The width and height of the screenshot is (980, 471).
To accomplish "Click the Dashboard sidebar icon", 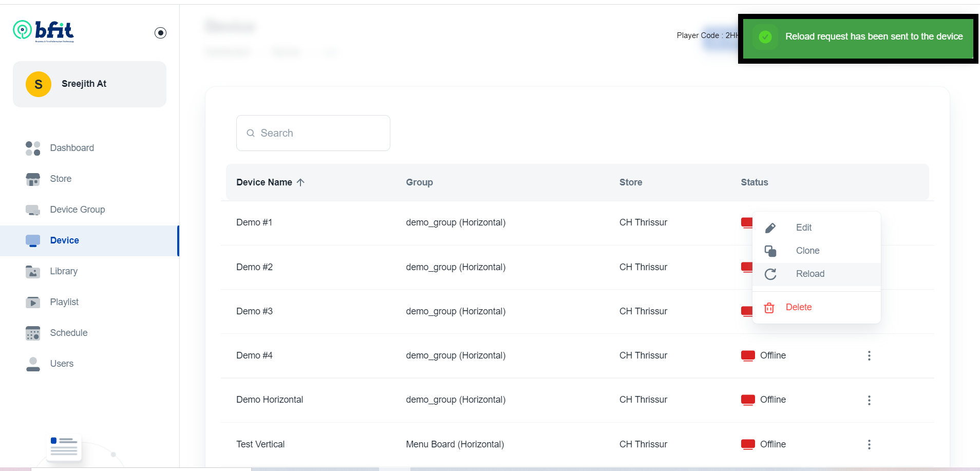I will tap(33, 148).
